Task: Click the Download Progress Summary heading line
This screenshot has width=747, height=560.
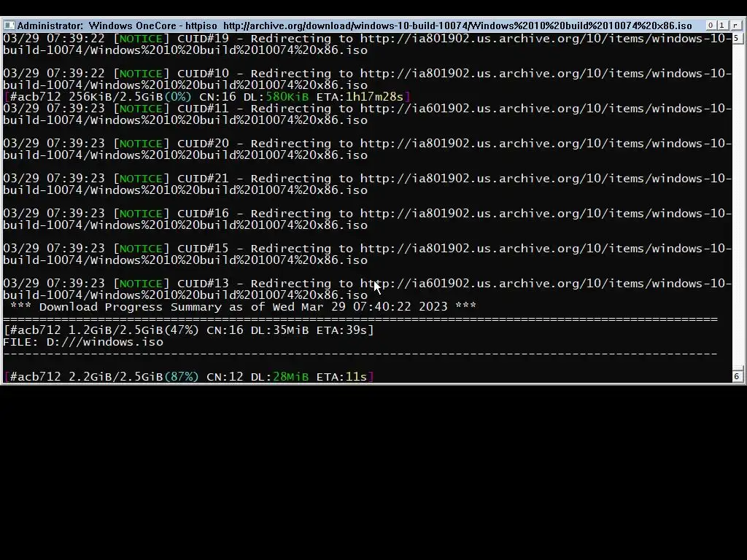Action: pos(243,307)
